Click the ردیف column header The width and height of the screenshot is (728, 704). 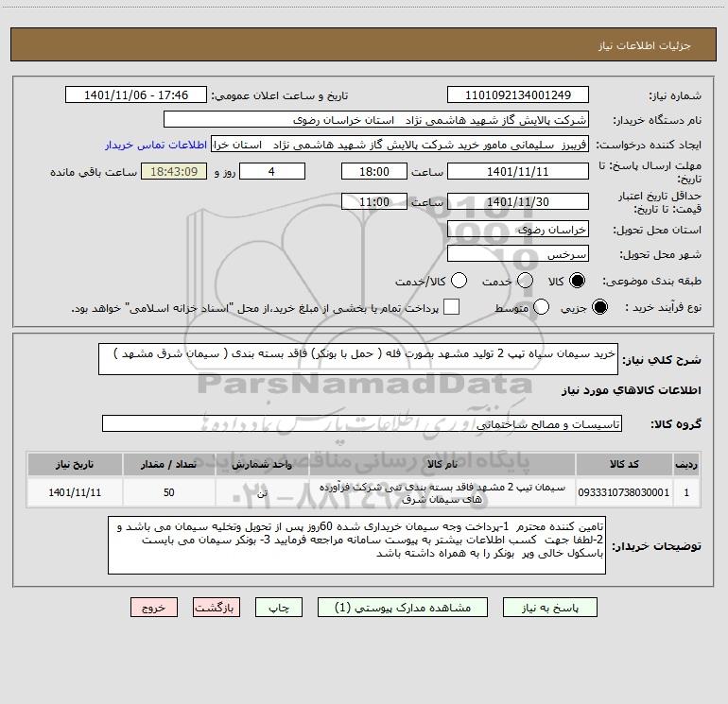pyautogui.click(x=686, y=465)
